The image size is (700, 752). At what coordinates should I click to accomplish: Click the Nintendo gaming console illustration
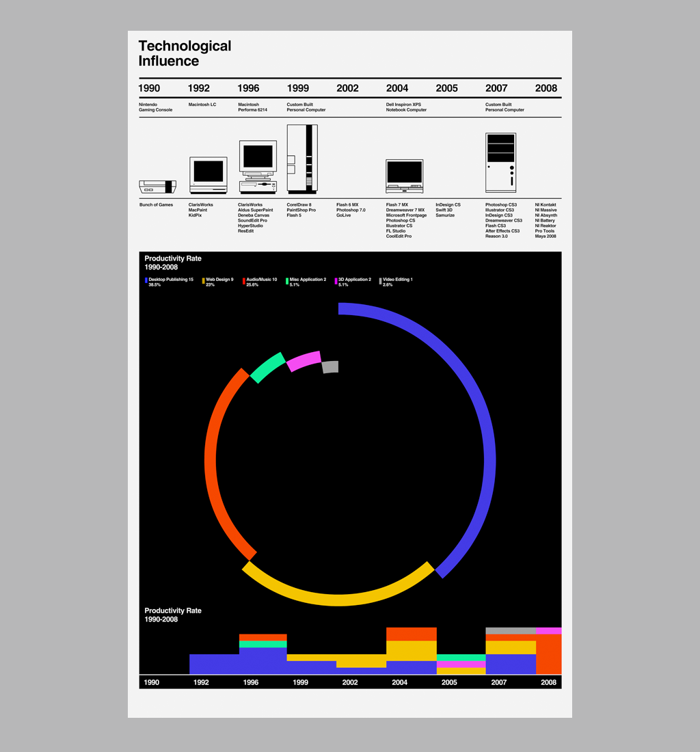pyautogui.click(x=157, y=187)
